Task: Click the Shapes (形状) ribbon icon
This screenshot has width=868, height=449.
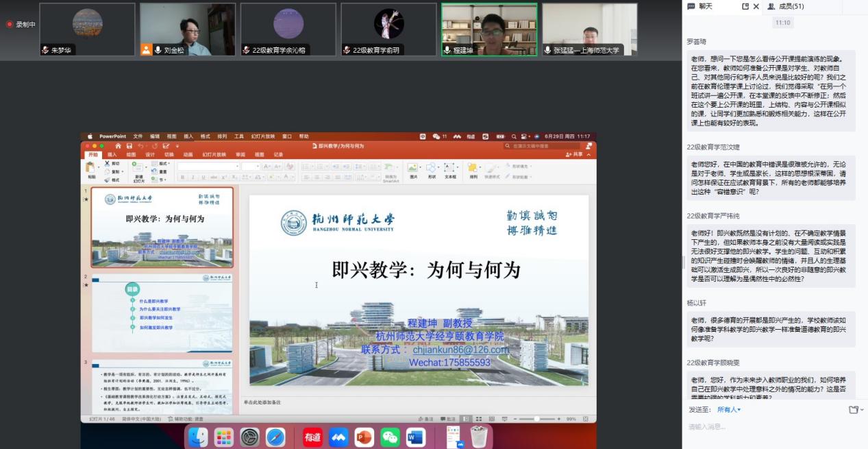Action: click(432, 169)
